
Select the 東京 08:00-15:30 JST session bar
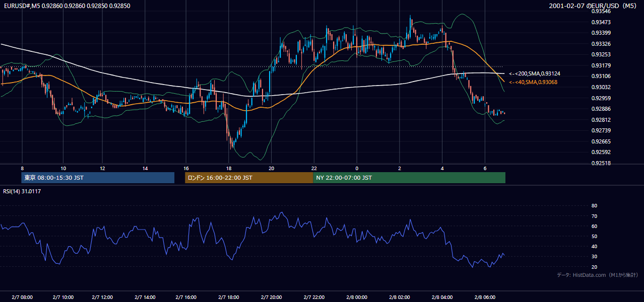98,178
